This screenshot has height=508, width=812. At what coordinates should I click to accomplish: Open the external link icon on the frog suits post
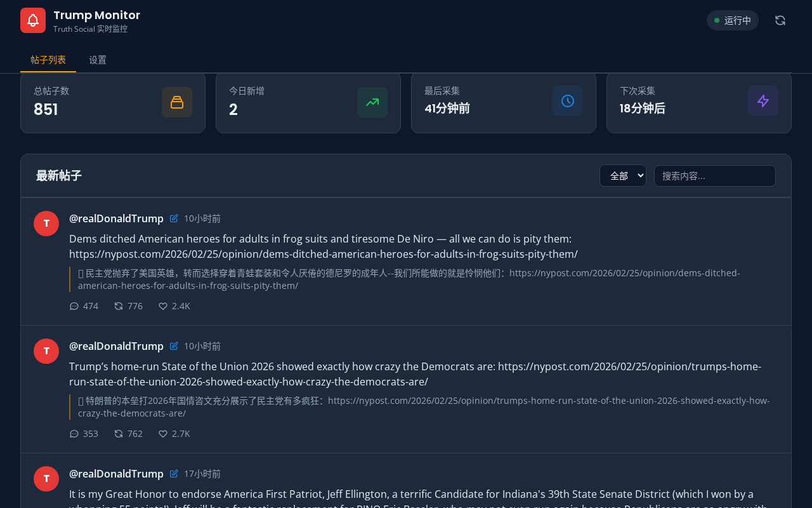pos(174,218)
